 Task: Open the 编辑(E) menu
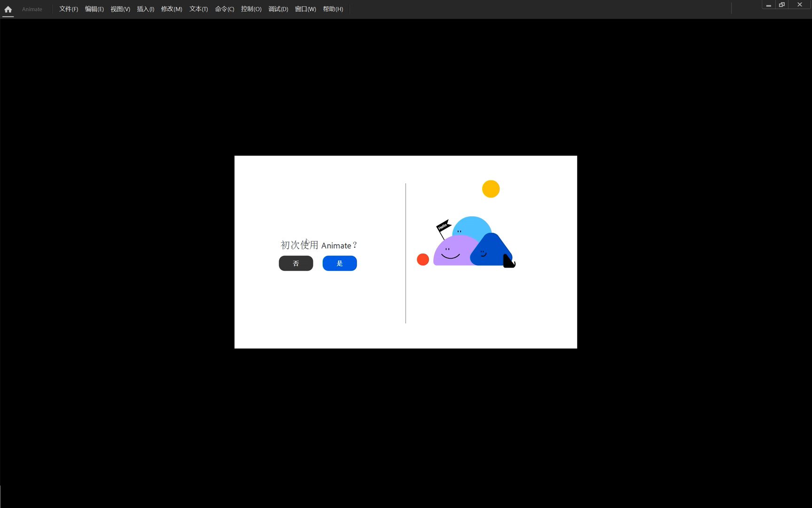tap(94, 9)
